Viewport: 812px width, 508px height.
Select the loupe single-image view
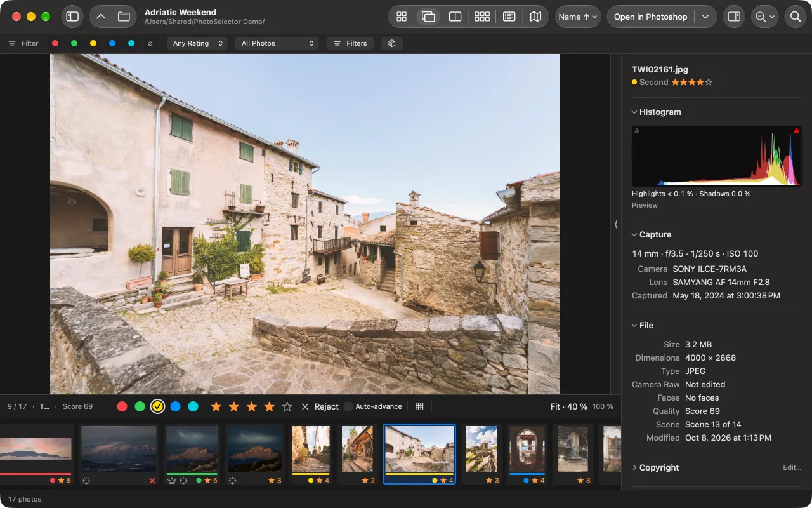point(428,17)
